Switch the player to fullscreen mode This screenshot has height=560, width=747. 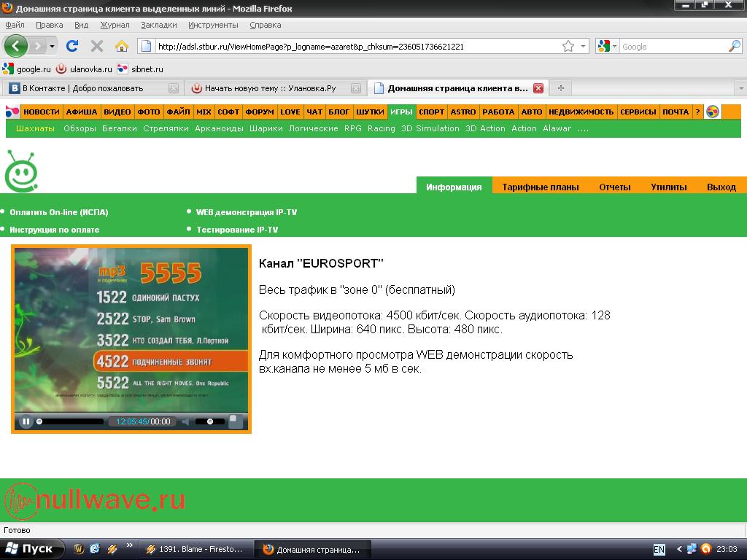pyautogui.click(x=233, y=421)
